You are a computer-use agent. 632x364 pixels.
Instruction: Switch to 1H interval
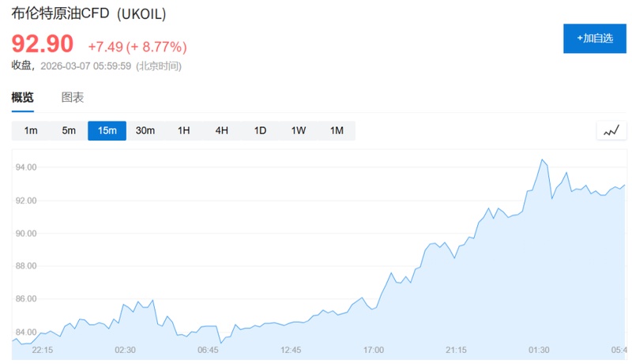(x=183, y=131)
